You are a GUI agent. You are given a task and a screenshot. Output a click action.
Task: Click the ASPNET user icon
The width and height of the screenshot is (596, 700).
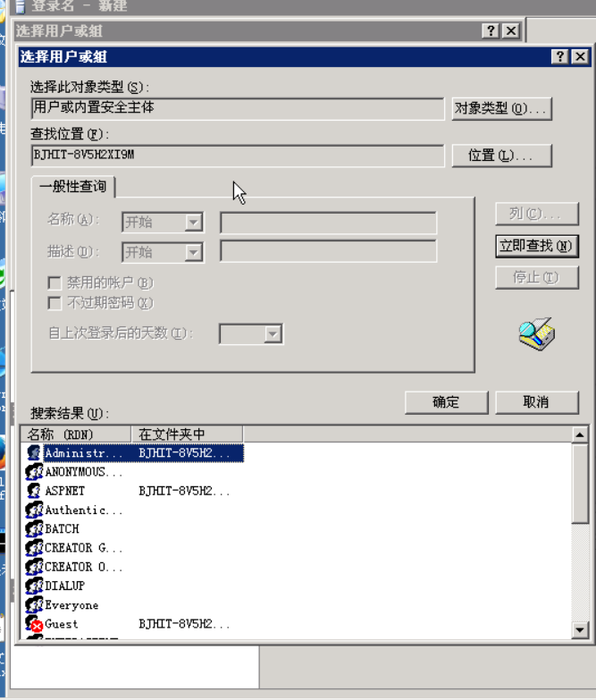pyautogui.click(x=34, y=491)
